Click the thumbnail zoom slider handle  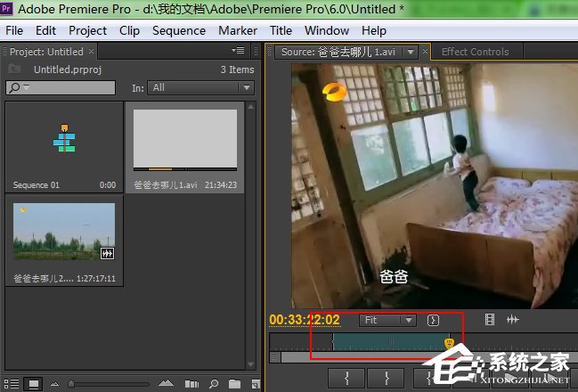pyautogui.click(x=71, y=384)
